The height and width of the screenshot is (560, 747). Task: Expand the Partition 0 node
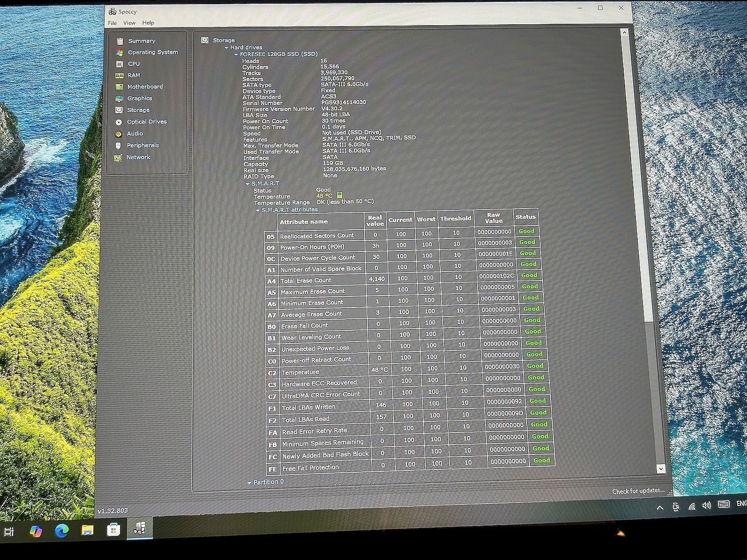pyautogui.click(x=249, y=483)
